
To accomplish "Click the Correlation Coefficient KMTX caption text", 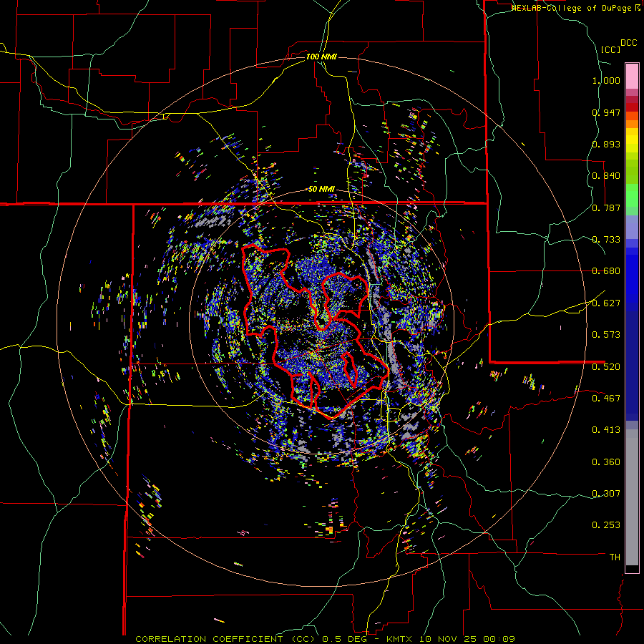I will 325,639.
